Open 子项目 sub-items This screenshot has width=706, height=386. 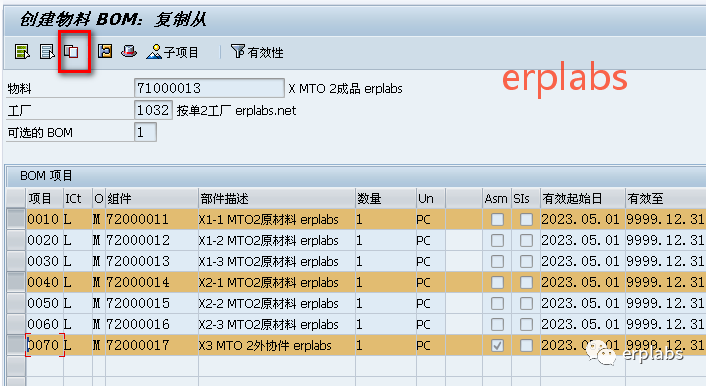(172, 52)
